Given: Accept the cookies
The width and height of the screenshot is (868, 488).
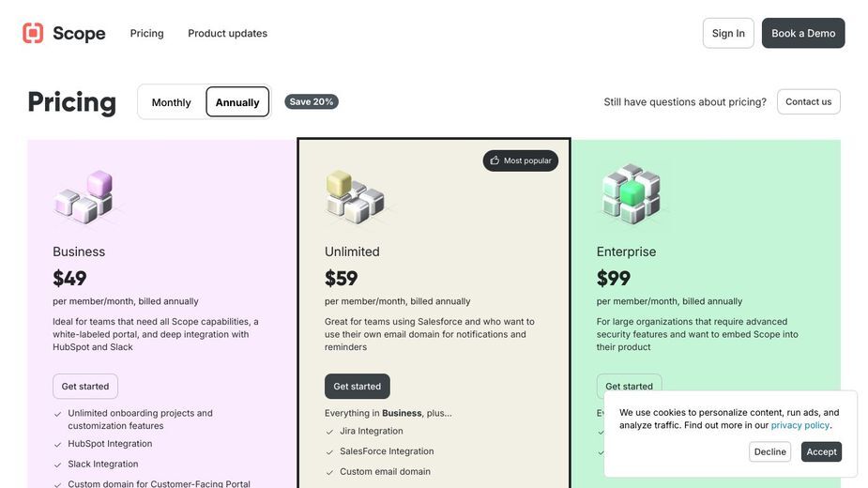Looking at the screenshot, I should pos(821,451).
